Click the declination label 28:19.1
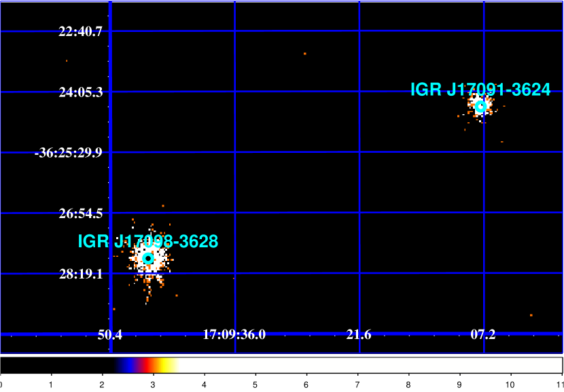This screenshot has height=392, width=564. [x=81, y=274]
